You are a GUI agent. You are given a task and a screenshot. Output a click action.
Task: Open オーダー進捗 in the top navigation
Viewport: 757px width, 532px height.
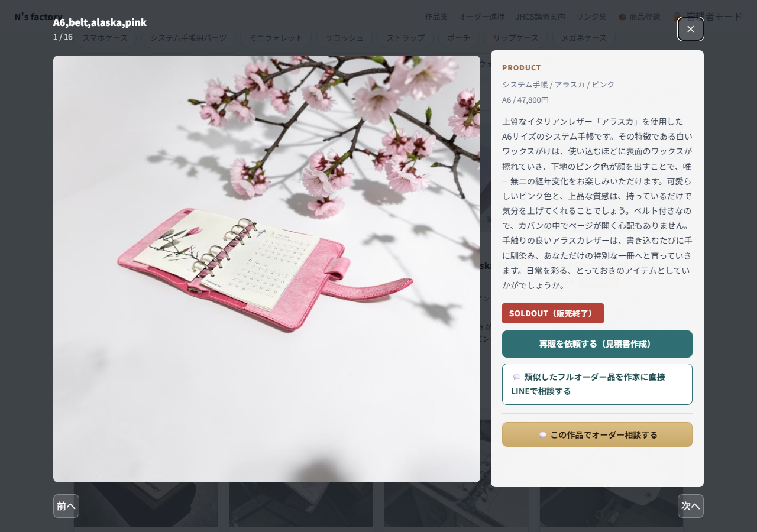pos(482,17)
